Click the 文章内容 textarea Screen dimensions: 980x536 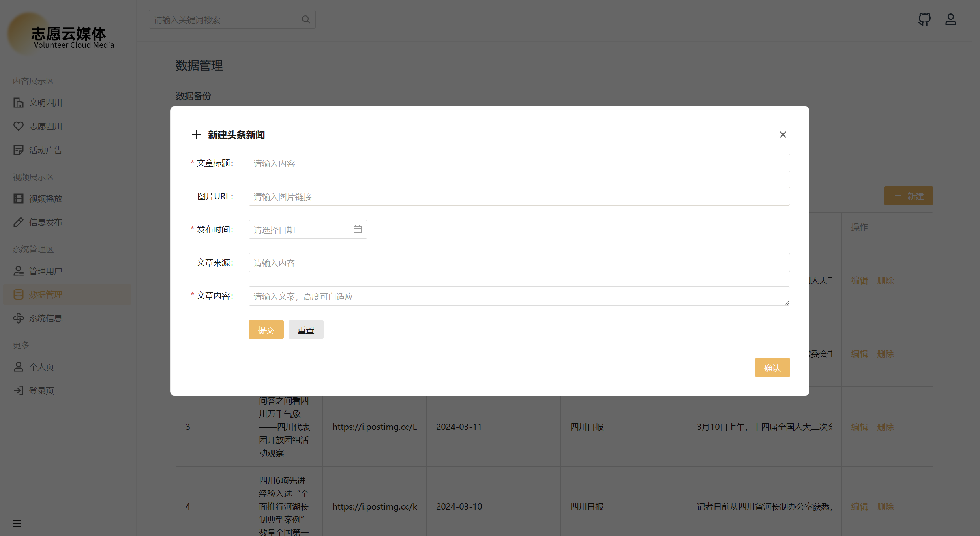(x=519, y=296)
